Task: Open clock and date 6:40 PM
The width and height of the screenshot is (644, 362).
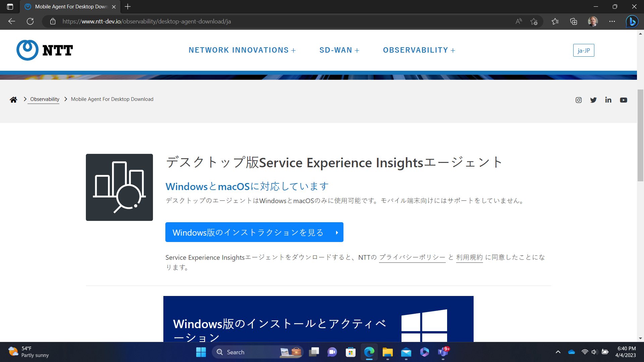Action: [626, 352]
